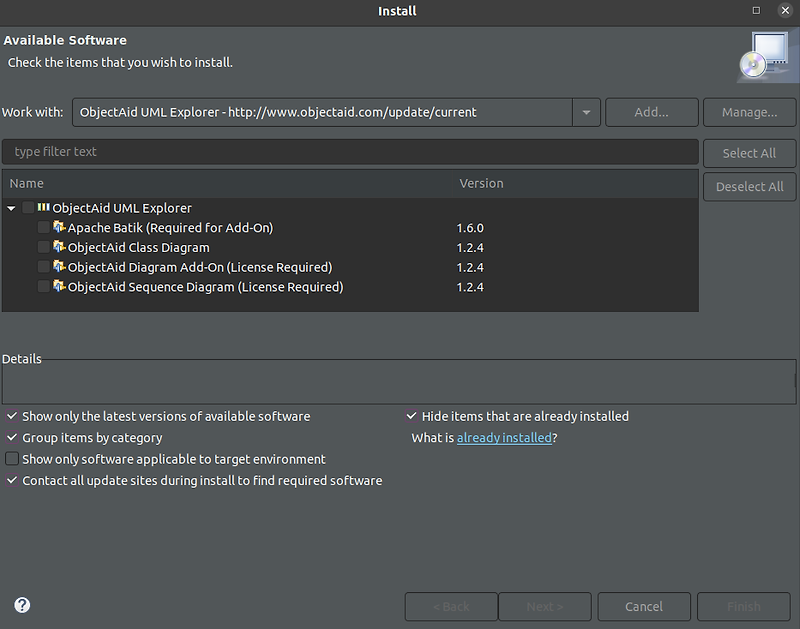Check the ObjectAid Diagram Add-On checkbox

pyautogui.click(x=43, y=267)
